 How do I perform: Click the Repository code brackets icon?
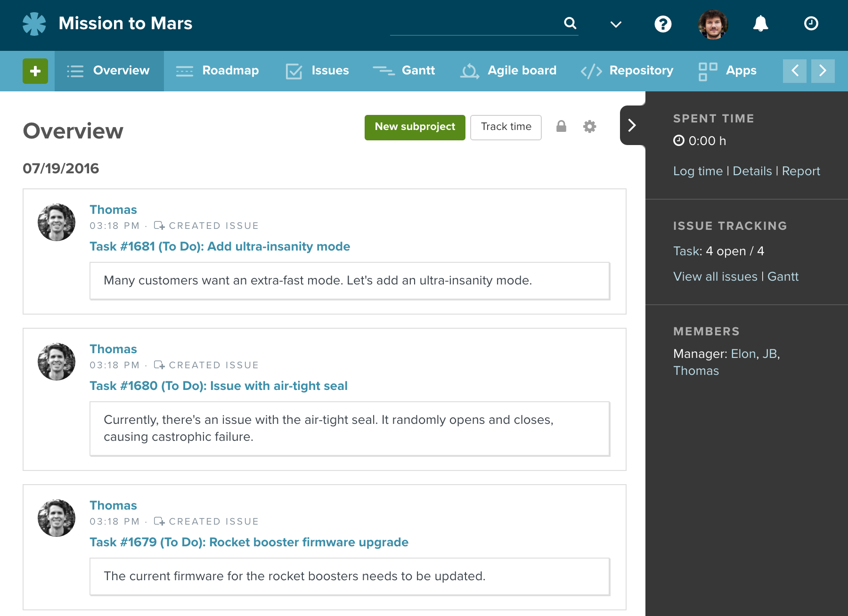[x=591, y=71]
